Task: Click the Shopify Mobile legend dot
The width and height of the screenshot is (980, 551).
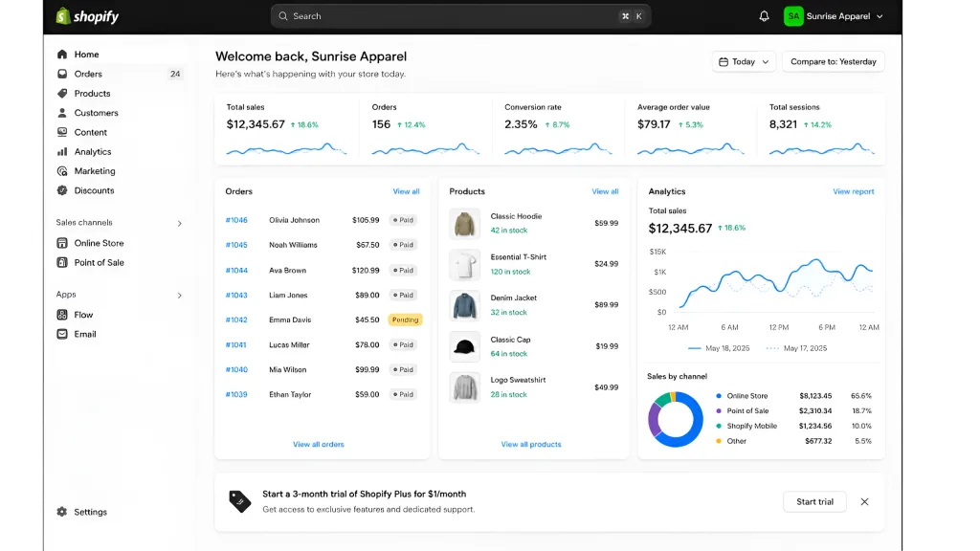Action: coord(719,426)
